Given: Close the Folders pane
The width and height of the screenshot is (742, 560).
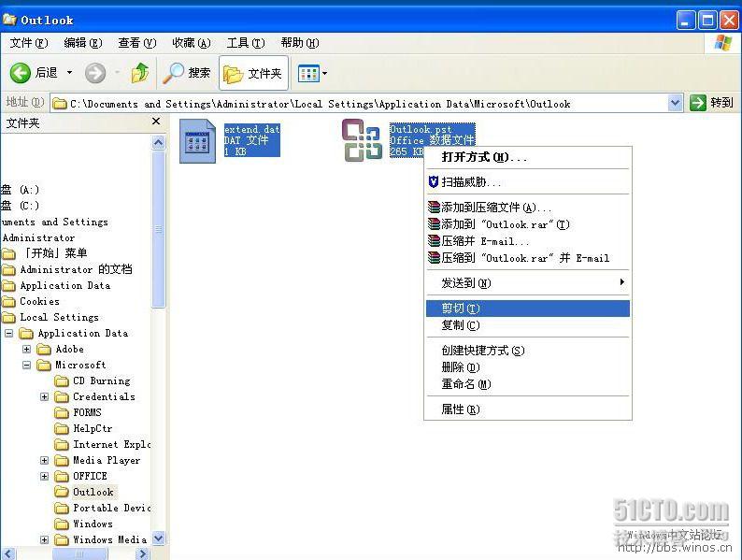Looking at the screenshot, I should pyautogui.click(x=156, y=122).
